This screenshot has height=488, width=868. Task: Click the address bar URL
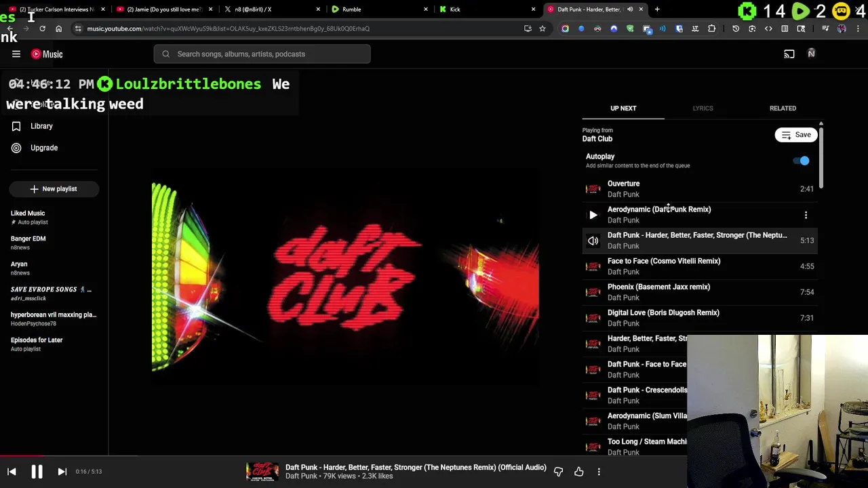pos(228,28)
